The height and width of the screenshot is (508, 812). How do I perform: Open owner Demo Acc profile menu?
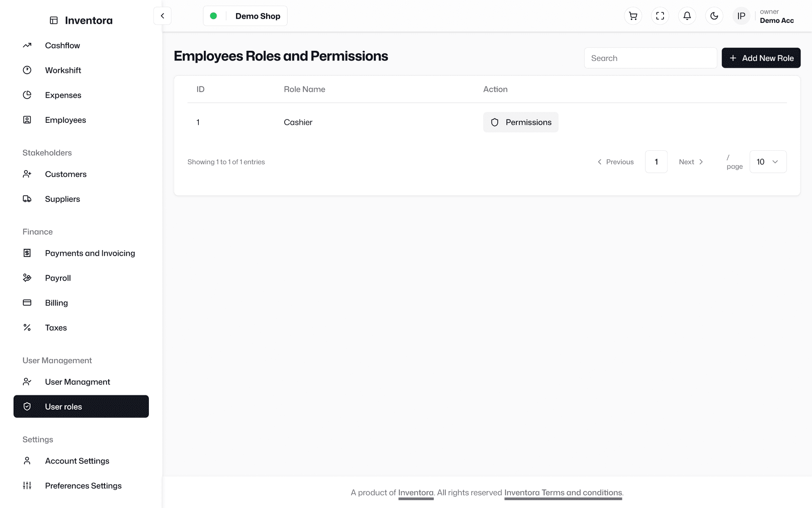click(x=776, y=16)
